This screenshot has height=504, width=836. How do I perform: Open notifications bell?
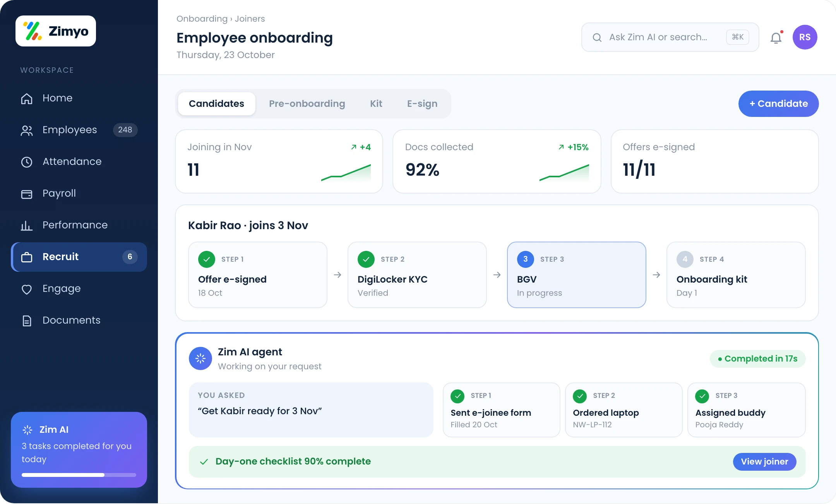(776, 38)
